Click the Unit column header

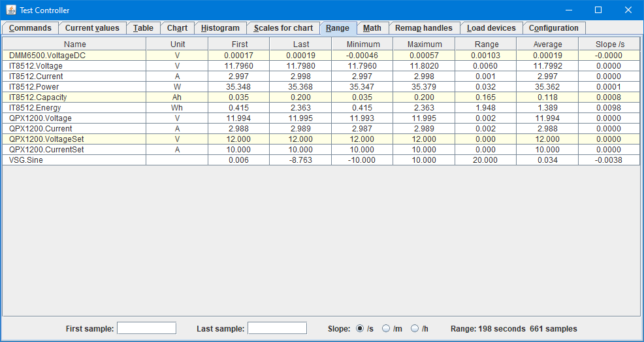point(178,44)
